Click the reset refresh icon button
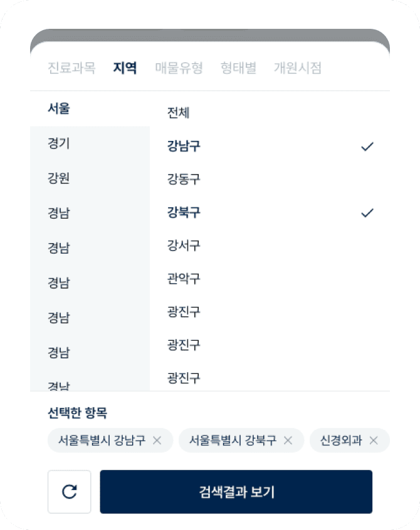This screenshot has height=530, width=420. 70,492
